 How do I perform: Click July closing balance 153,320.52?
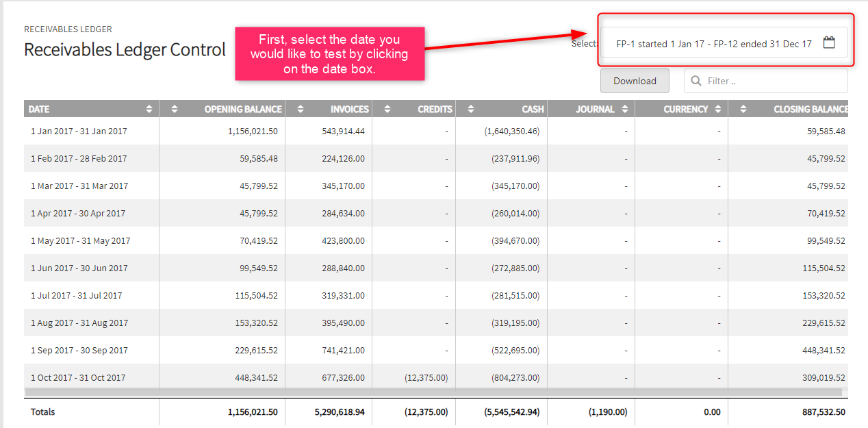click(824, 295)
